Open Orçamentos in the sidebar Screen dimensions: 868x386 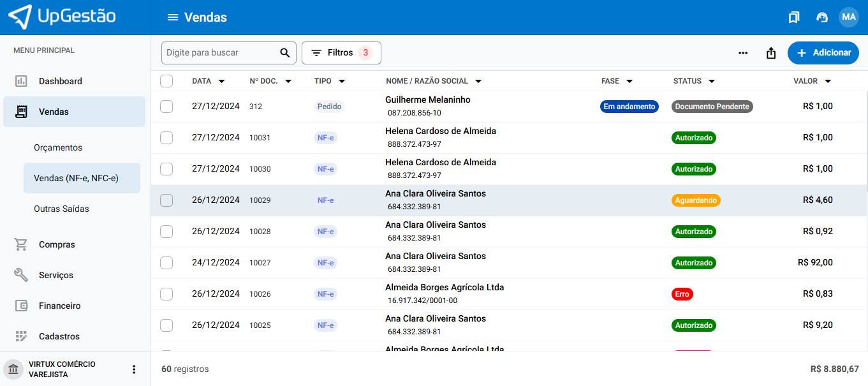click(58, 147)
